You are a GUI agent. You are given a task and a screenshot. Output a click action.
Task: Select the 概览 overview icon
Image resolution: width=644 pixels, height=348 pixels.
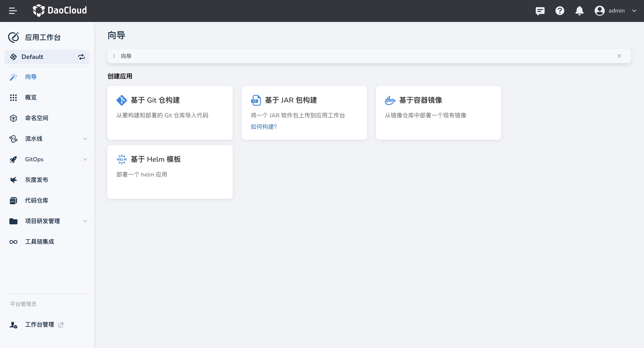pos(13,98)
